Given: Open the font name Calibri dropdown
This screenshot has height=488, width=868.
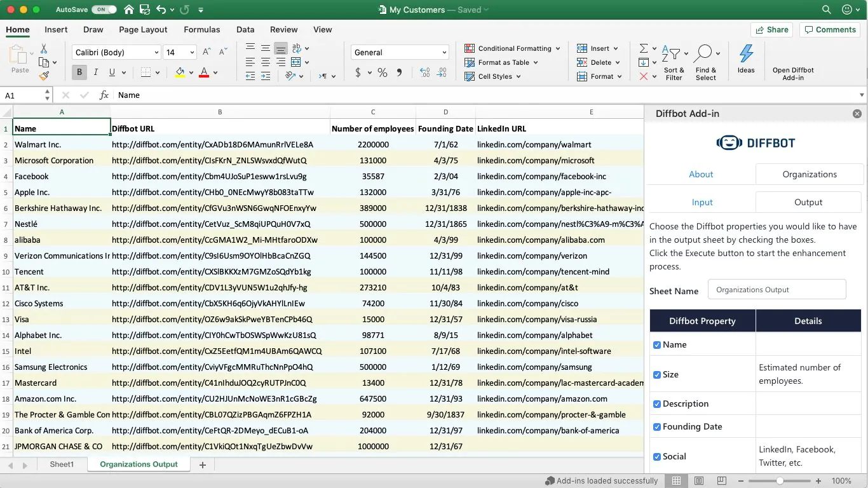Looking at the screenshot, I should pos(156,52).
